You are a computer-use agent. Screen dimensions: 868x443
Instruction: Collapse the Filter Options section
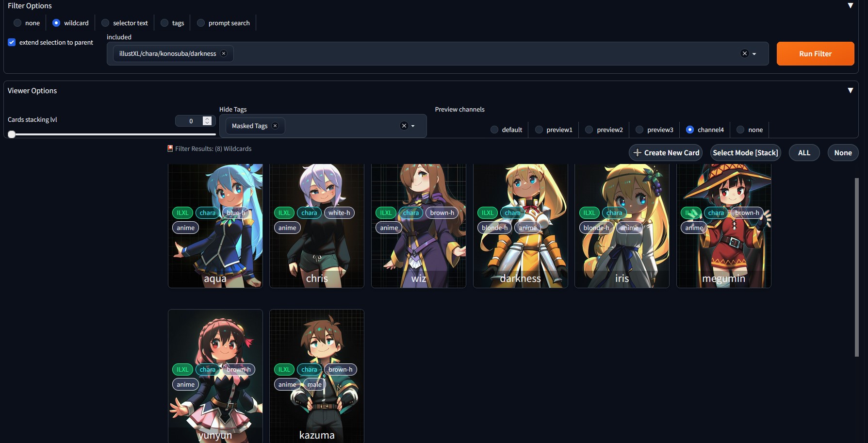point(850,6)
